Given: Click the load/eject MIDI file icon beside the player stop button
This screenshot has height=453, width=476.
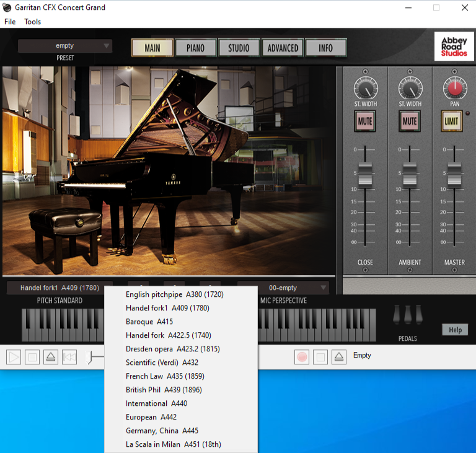Looking at the screenshot, I should coord(51,357).
